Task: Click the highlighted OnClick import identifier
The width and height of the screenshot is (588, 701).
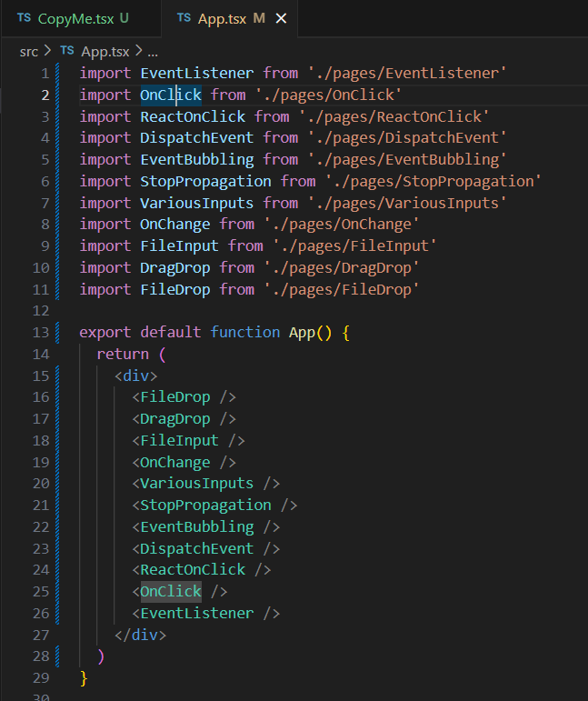Action: pyautogui.click(x=171, y=95)
